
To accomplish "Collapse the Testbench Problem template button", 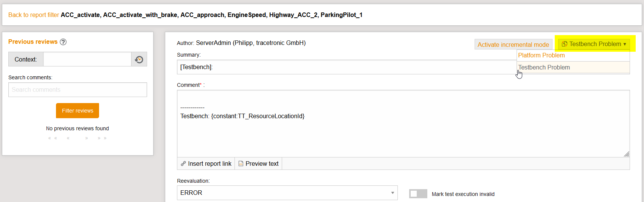I will point(594,44).
